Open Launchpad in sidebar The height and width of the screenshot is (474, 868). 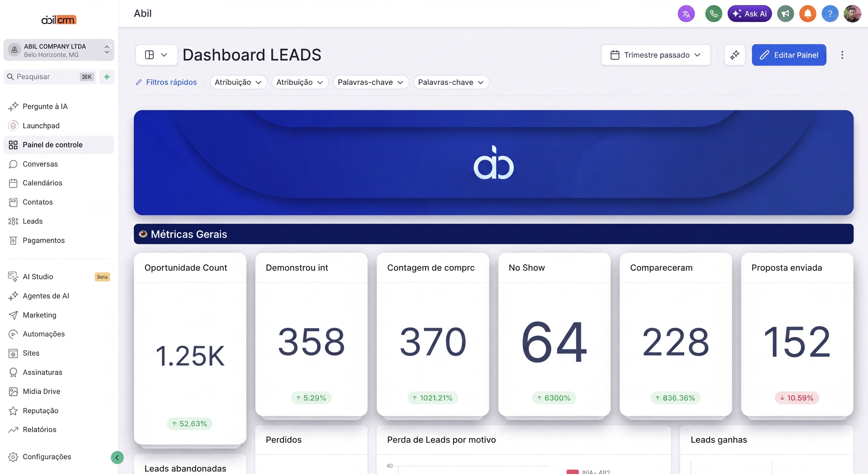(x=59, y=126)
